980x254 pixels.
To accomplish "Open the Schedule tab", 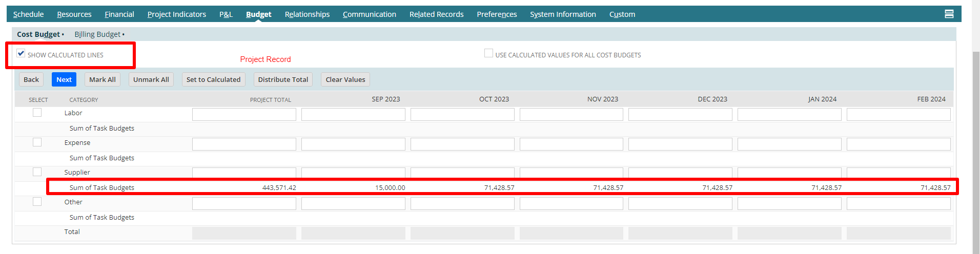I will pyautogui.click(x=28, y=14).
